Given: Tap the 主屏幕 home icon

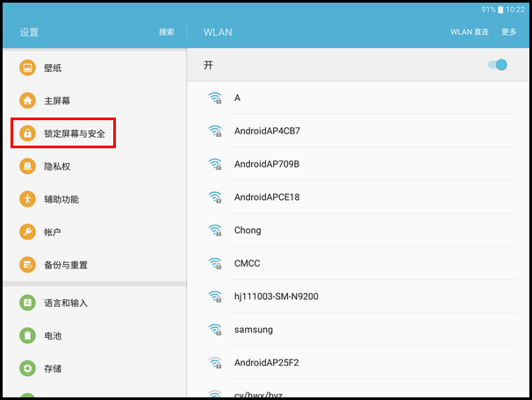Looking at the screenshot, I should [x=27, y=101].
